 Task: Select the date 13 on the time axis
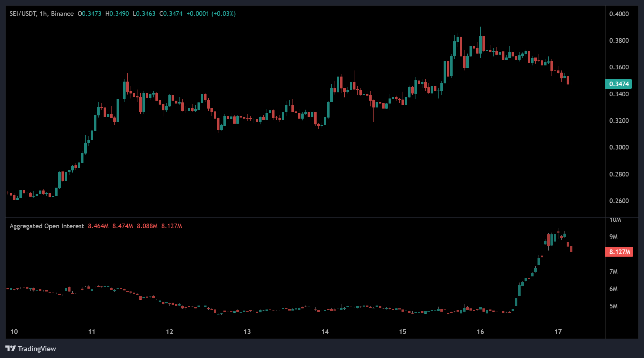(x=247, y=331)
